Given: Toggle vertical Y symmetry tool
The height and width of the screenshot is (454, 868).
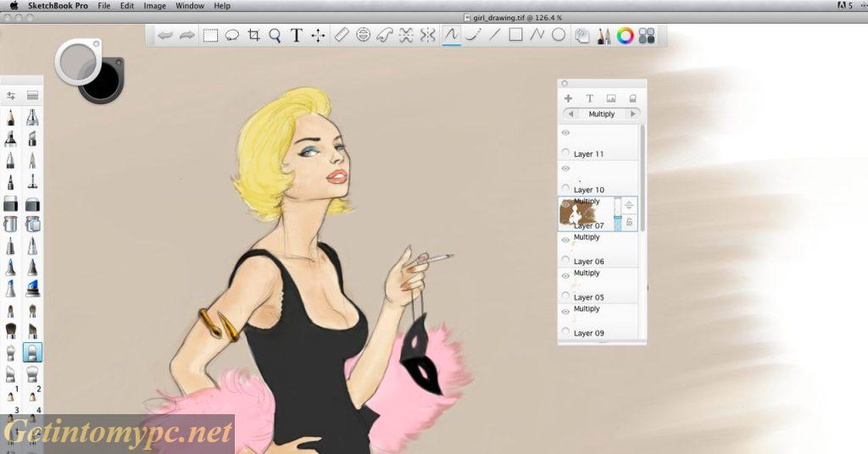Looking at the screenshot, I should [427, 36].
